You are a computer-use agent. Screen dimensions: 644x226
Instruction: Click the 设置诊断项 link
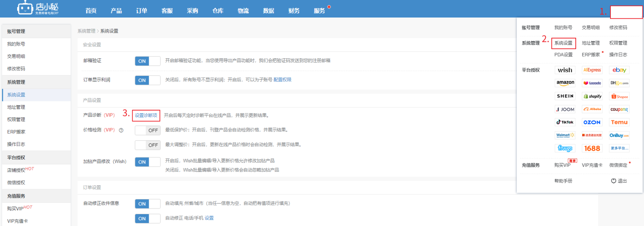pyautogui.click(x=146, y=115)
